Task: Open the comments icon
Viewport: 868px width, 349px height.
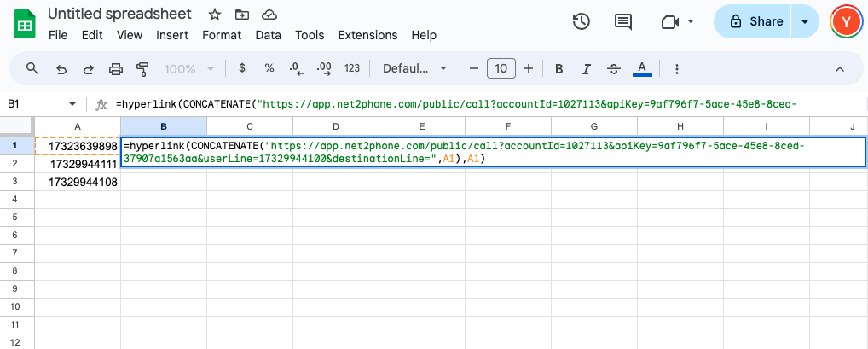Action: (x=623, y=21)
